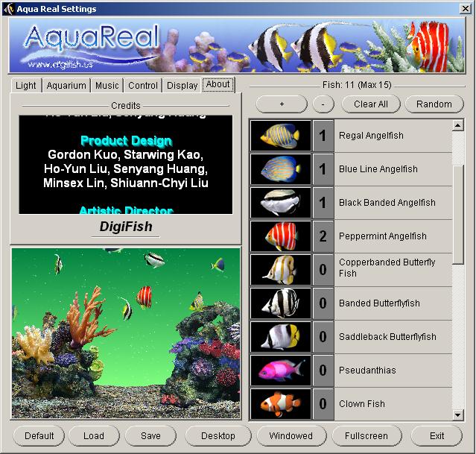Launch aquarium with the Windowed button

pos(291,436)
